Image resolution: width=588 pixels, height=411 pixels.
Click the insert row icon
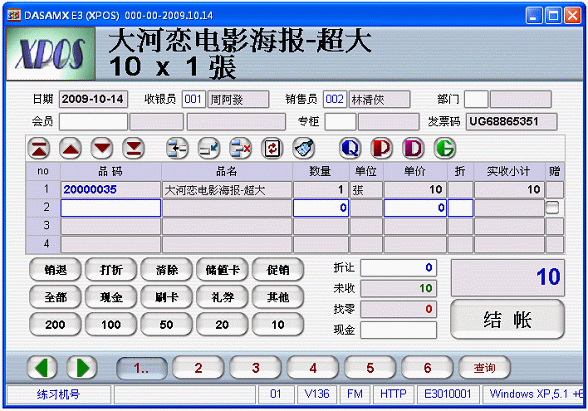[x=177, y=148]
